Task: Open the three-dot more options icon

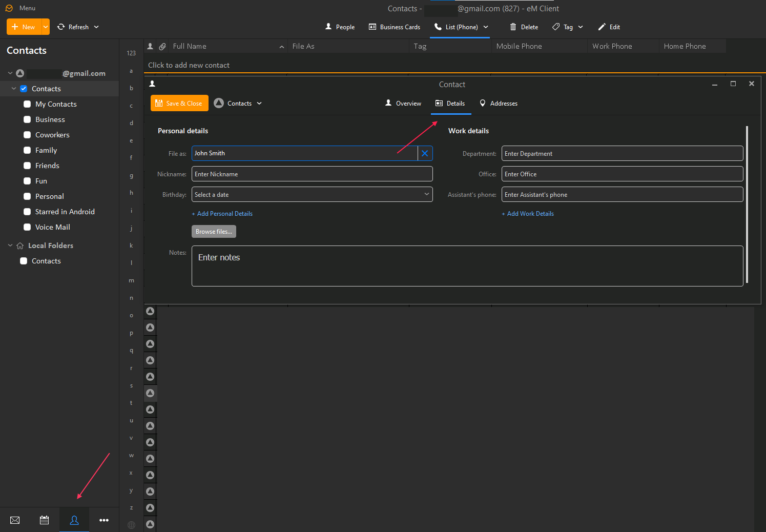Action: coord(104,520)
